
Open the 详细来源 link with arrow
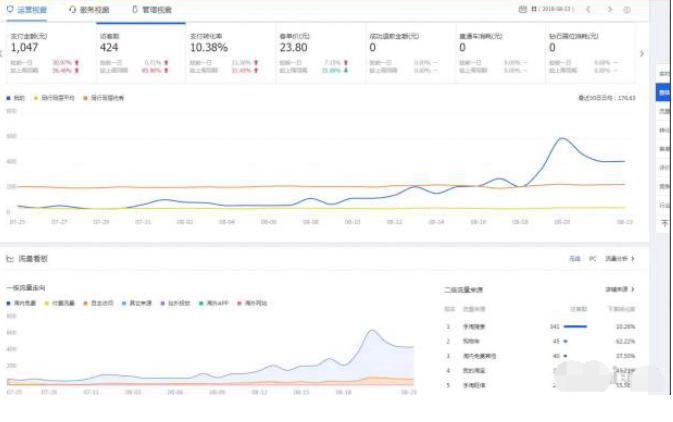pyautogui.click(x=619, y=289)
